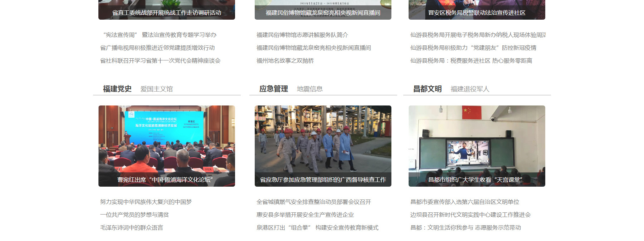Image resolution: width=644 pixels, height=241 pixels.
Task: Open the 昌都文明 tab
Action: click(x=427, y=89)
